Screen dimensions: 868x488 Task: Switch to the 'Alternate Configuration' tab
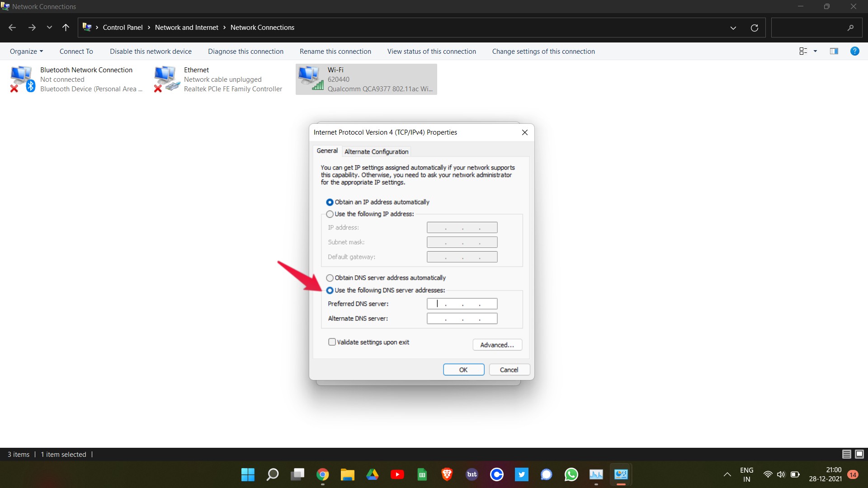point(376,151)
